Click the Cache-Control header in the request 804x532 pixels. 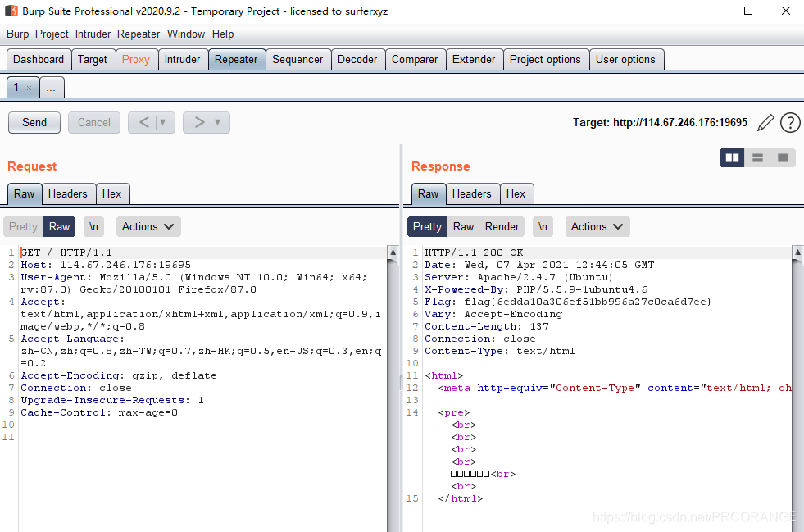(x=99, y=412)
